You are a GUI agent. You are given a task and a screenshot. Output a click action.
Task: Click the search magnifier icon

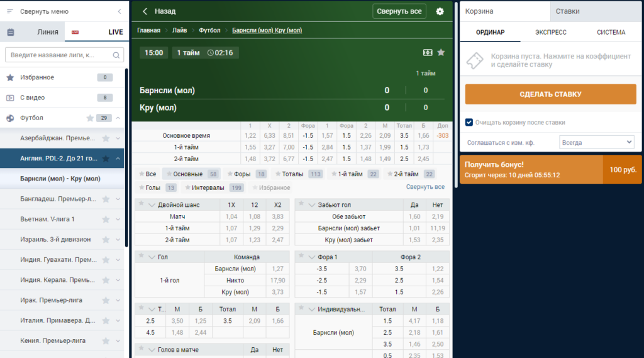pyautogui.click(x=116, y=55)
